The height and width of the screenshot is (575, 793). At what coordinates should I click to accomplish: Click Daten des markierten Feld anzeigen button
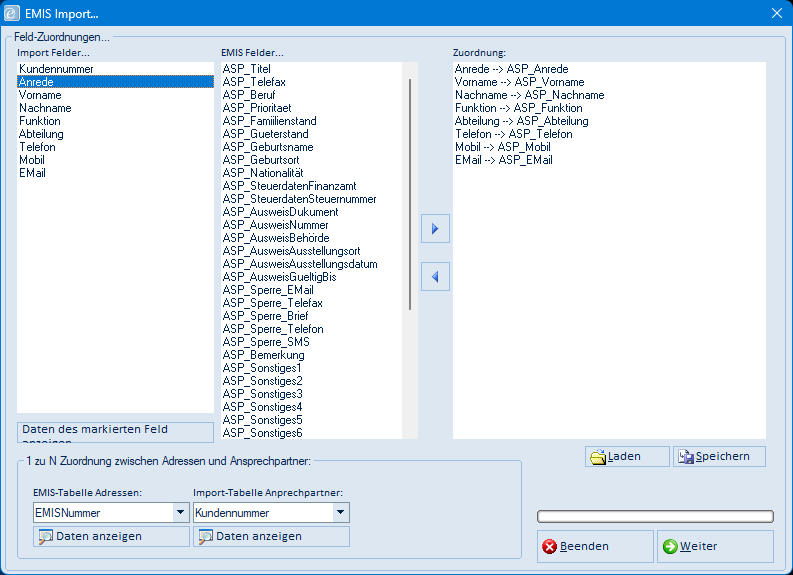(x=115, y=432)
